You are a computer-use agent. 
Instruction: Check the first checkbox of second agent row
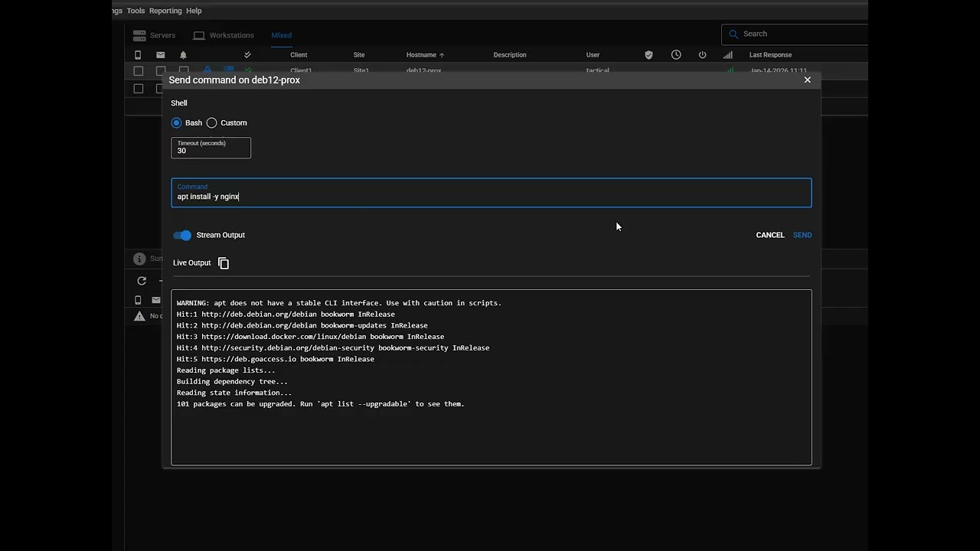coord(138,89)
